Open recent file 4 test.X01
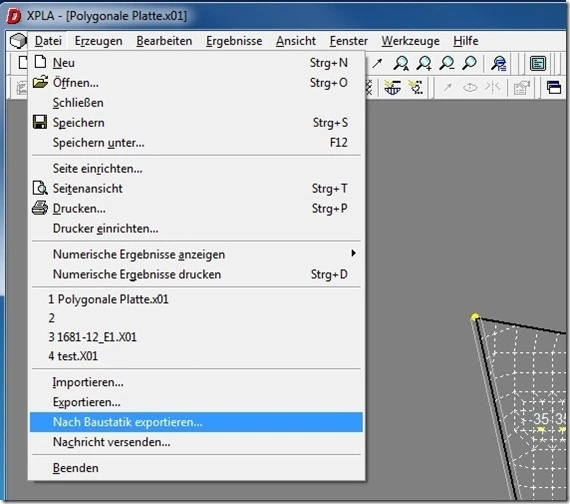Screen dimensions: 570x504 click(196, 356)
